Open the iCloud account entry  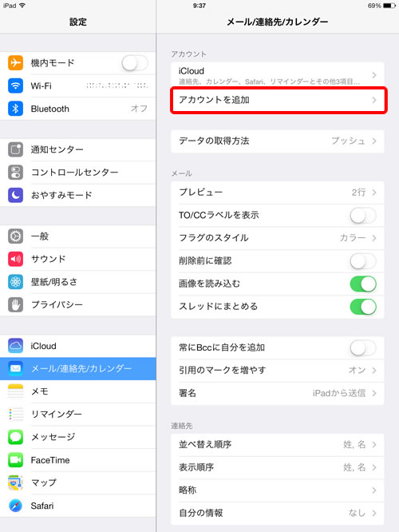(x=278, y=74)
